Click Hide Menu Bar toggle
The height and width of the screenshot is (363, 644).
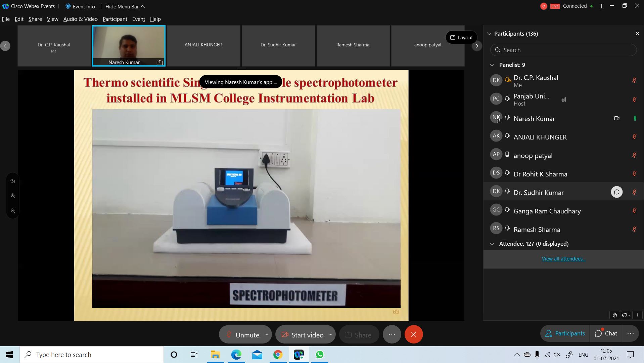[125, 6]
